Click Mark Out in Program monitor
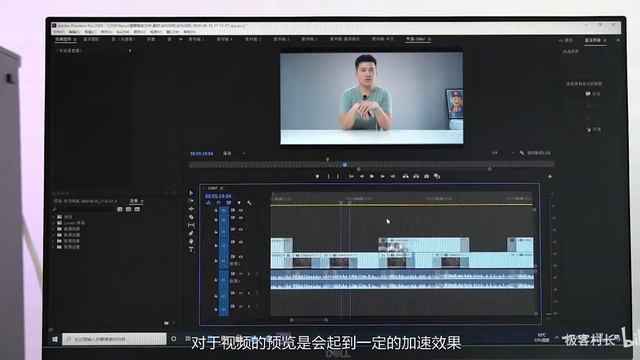This screenshot has width=640, height=360. [338, 176]
